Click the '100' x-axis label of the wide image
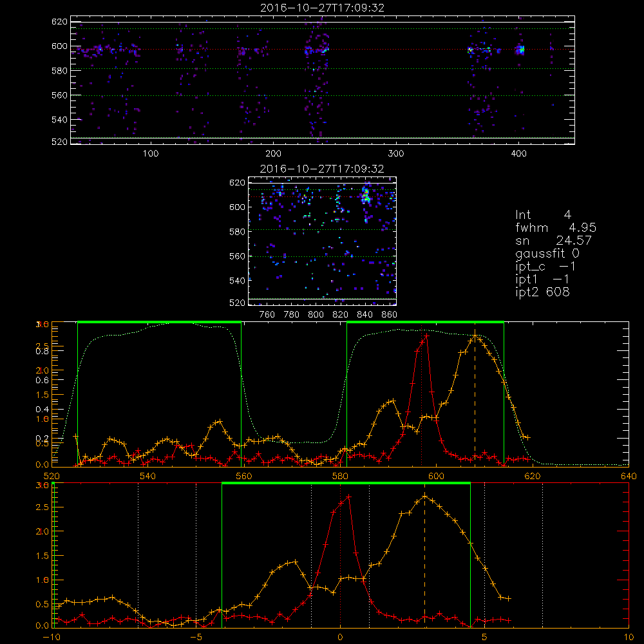The image size is (644, 644). [151, 154]
